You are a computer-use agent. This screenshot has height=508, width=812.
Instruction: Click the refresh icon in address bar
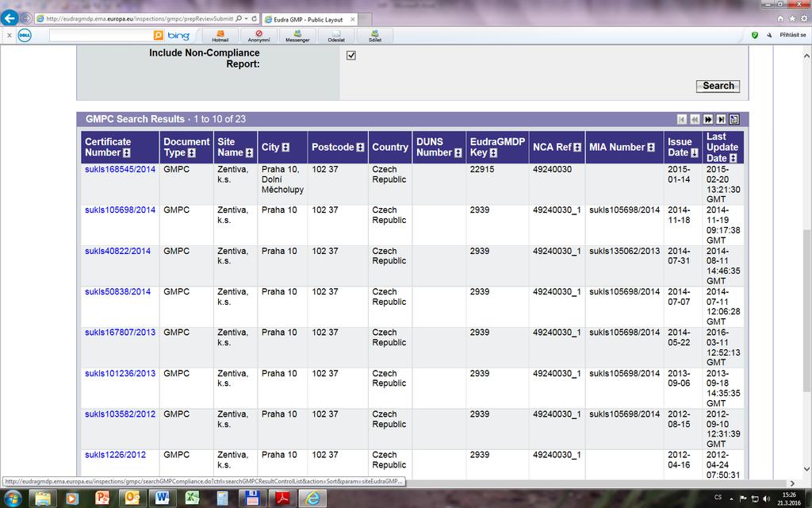(255, 19)
